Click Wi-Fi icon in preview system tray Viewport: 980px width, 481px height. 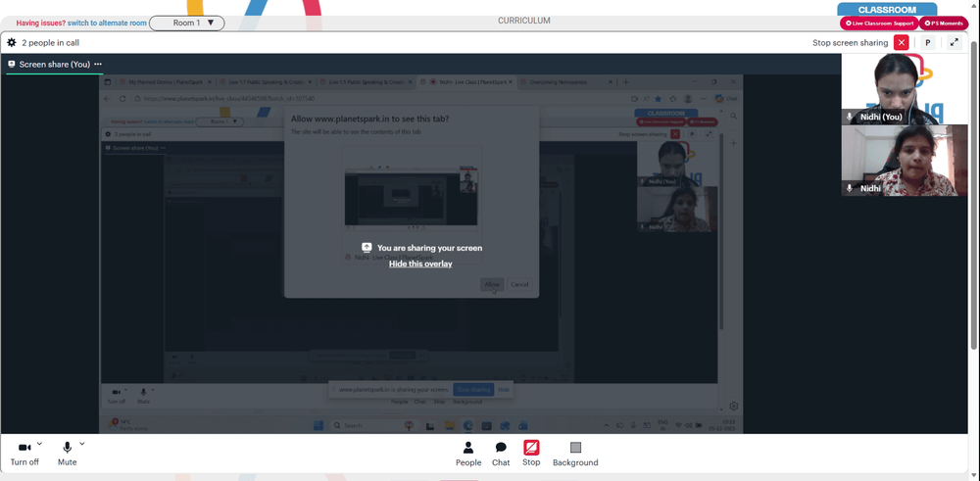pos(679,425)
